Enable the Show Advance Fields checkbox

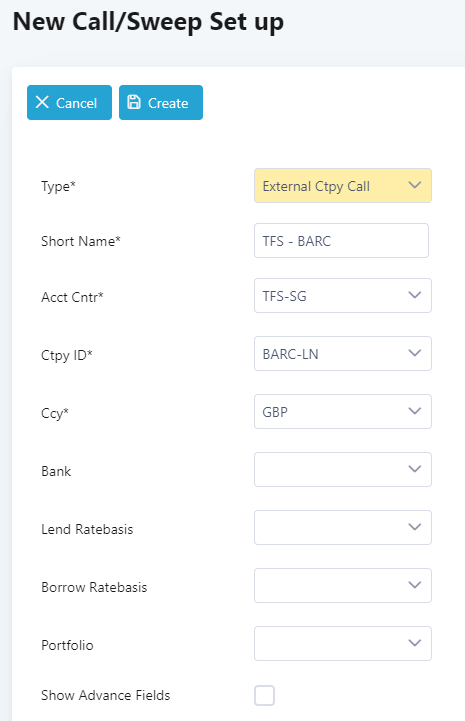tap(264, 695)
